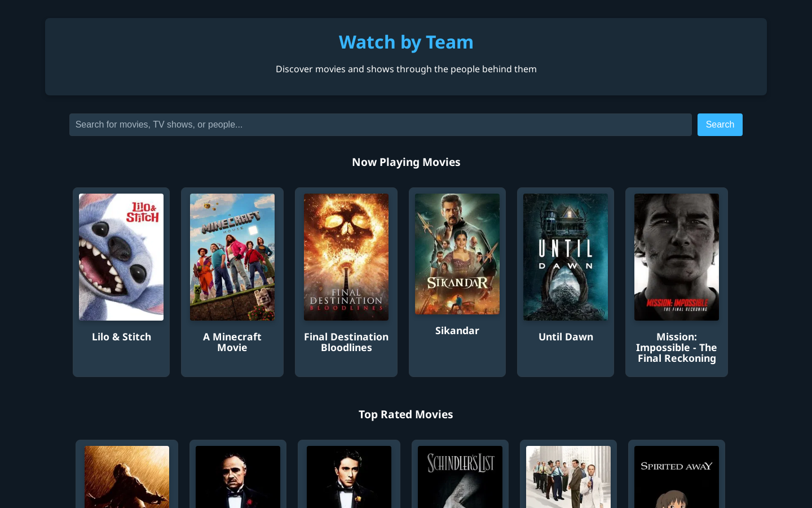Click the blue Search button
The height and width of the screenshot is (508, 812).
pyautogui.click(x=720, y=125)
